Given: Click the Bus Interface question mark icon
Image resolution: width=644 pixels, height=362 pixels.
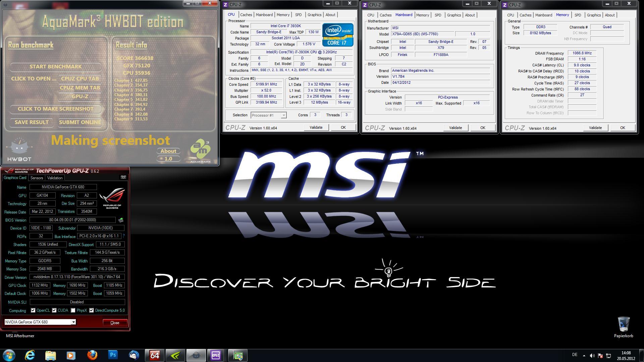Looking at the screenshot, I should (123, 236).
